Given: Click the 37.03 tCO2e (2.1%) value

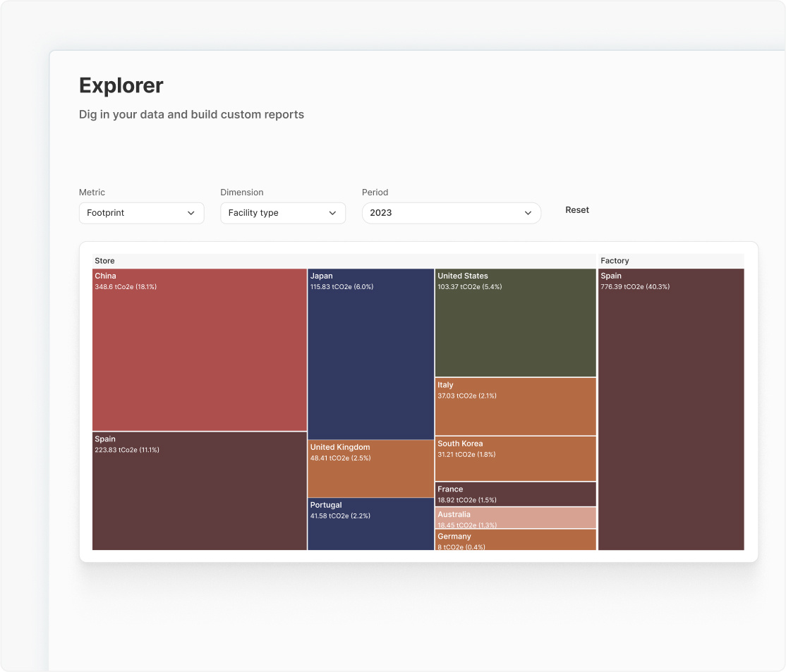Looking at the screenshot, I should 467,396.
